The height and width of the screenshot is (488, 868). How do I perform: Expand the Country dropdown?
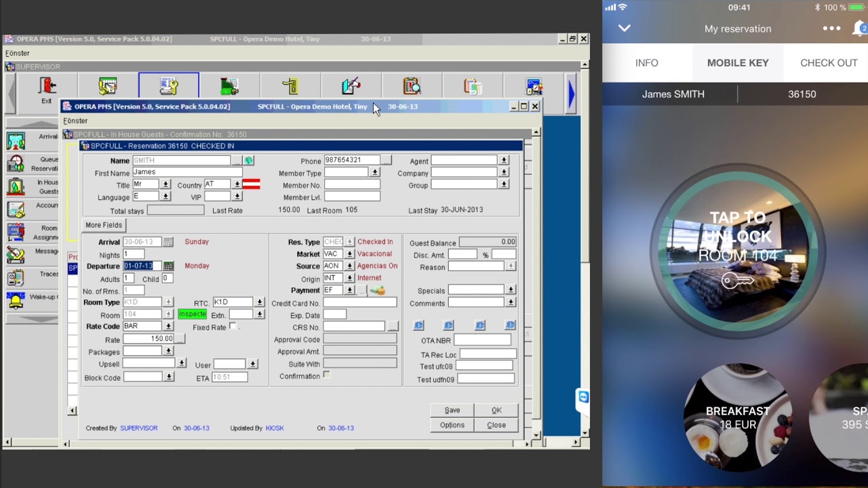[237, 184]
